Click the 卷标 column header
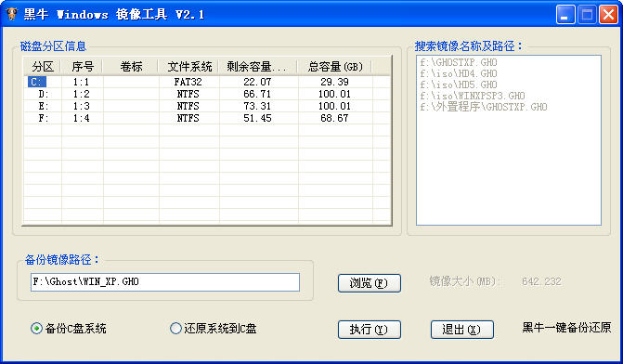The height and width of the screenshot is (364, 623). click(131, 66)
